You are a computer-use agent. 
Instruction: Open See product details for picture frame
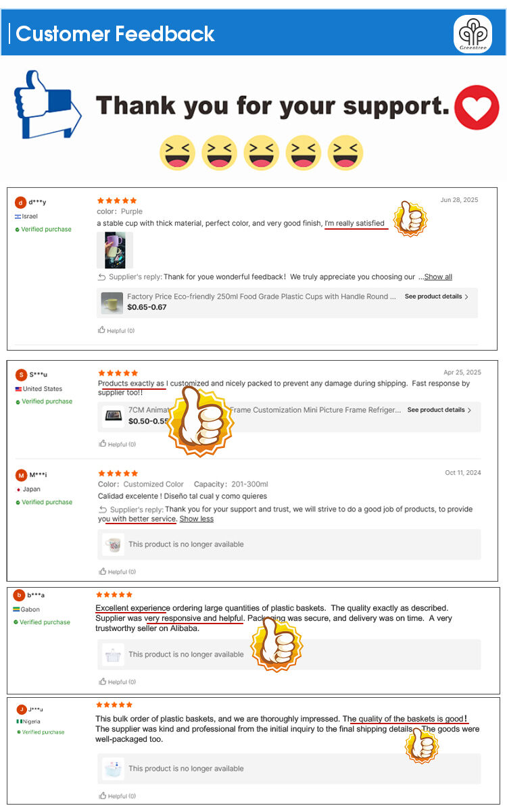pyautogui.click(x=439, y=410)
